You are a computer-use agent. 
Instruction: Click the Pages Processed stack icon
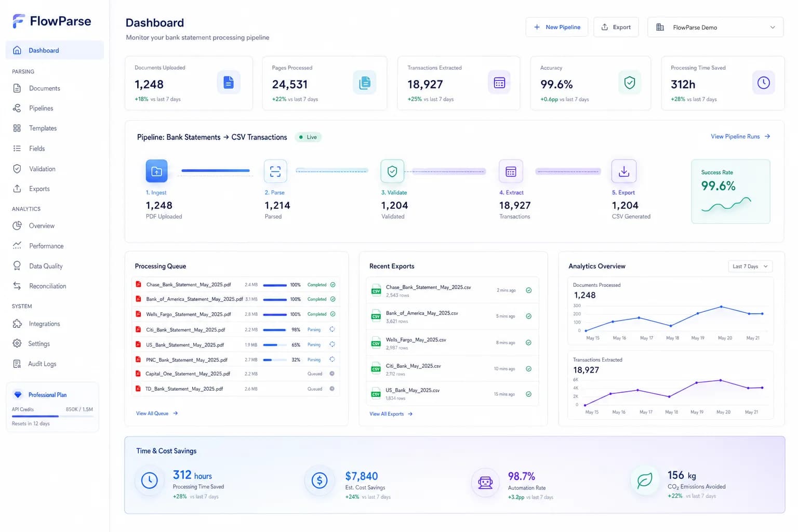coord(365,83)
